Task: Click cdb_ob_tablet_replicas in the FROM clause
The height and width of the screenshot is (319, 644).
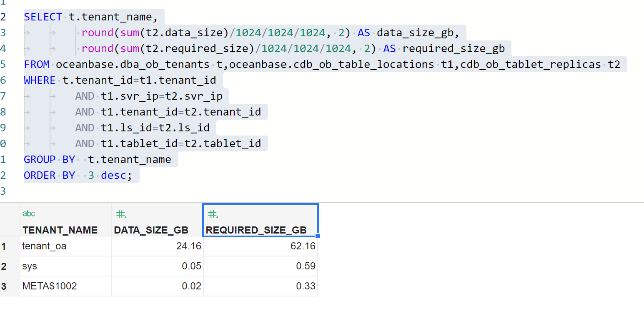Action: coord(531,65)
